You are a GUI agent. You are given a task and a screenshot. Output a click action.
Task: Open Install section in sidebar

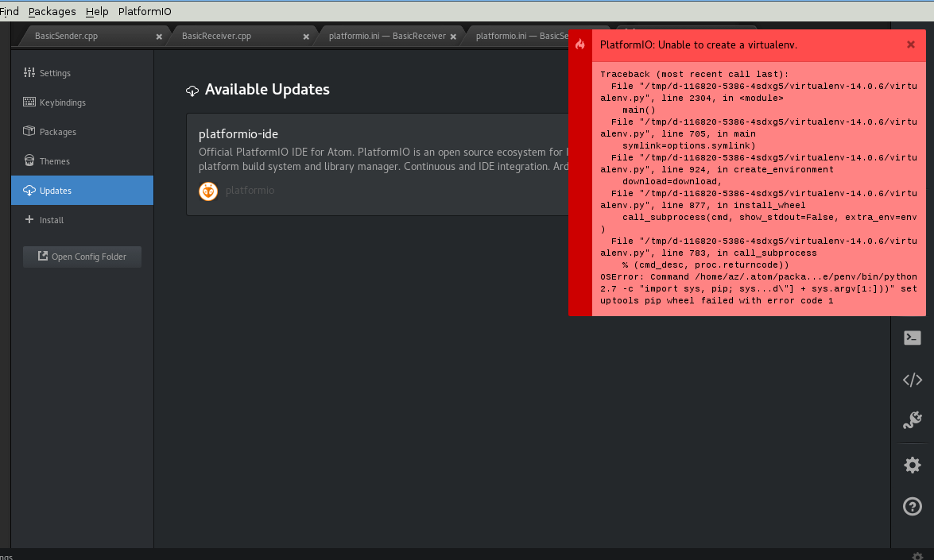(82, 219)
